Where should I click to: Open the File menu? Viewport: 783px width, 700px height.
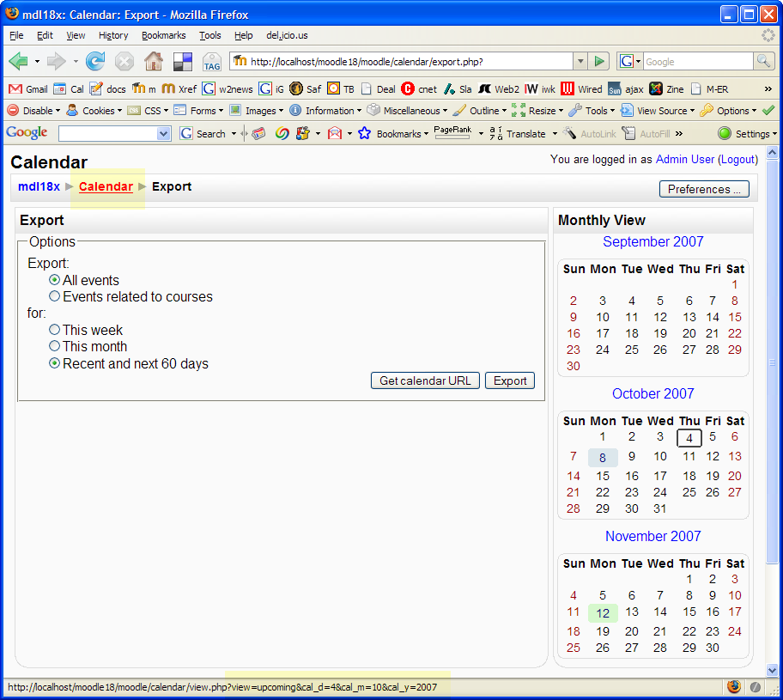16,35
